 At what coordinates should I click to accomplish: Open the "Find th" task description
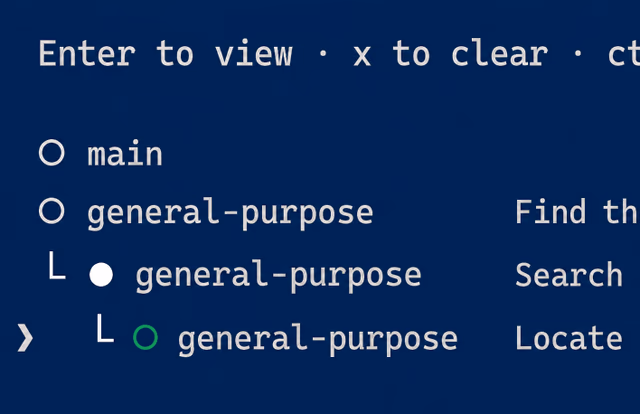coord(577,211)
